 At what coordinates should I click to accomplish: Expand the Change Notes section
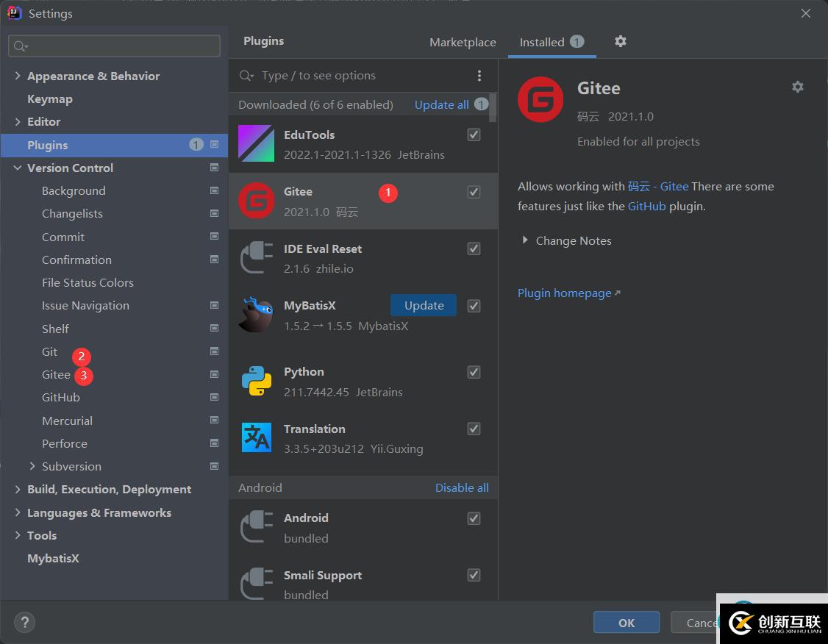click(525, 240)
